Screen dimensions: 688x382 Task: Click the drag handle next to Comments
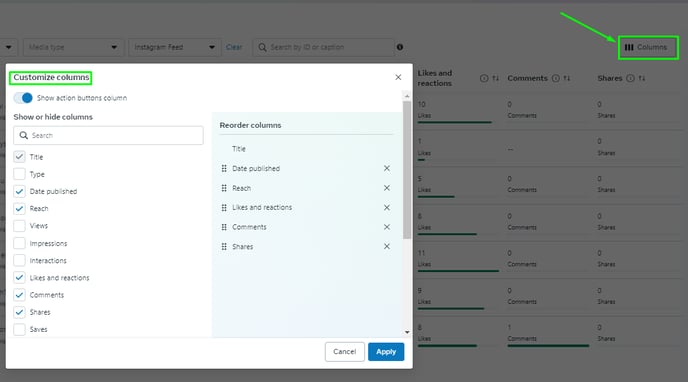tap(224, 227)
